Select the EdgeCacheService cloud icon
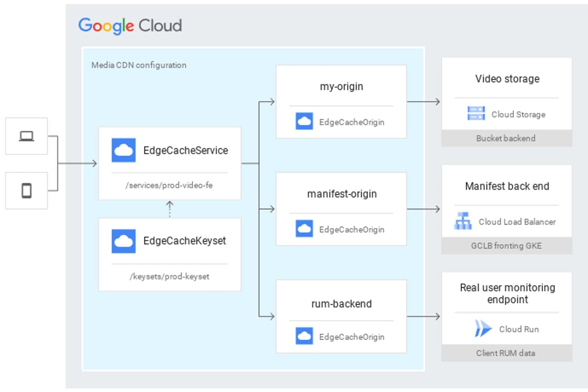The image size is (588, 392). tap(124, 150)
